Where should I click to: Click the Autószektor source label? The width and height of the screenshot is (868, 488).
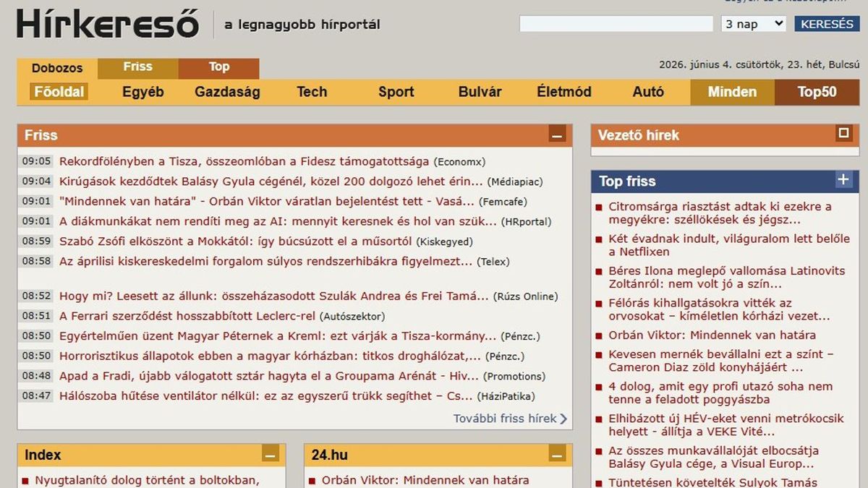(x=352, y=317)
